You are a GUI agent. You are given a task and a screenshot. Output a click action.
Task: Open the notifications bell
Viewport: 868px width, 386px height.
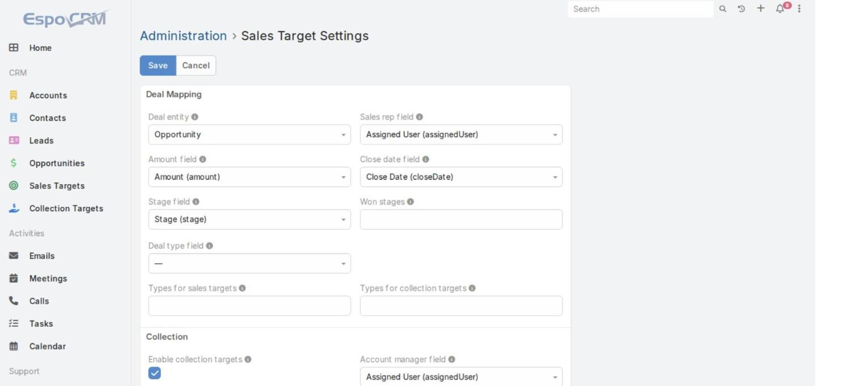coord(780,9)
